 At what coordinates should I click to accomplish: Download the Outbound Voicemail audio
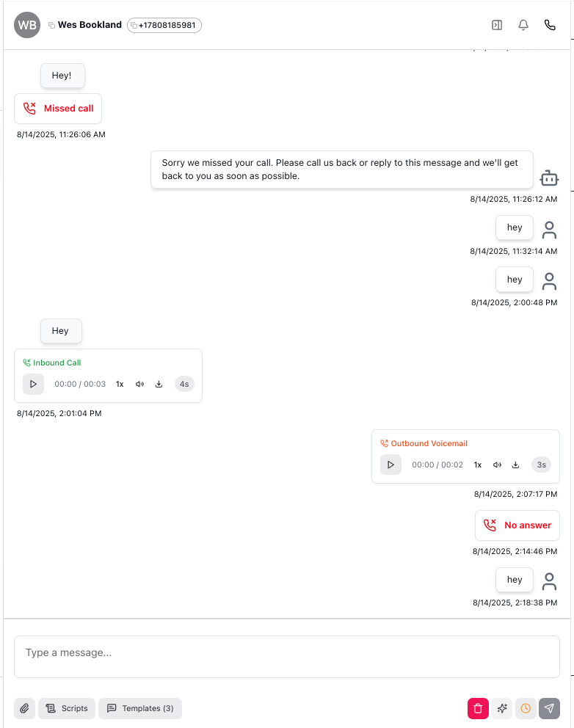coord(515,465)
